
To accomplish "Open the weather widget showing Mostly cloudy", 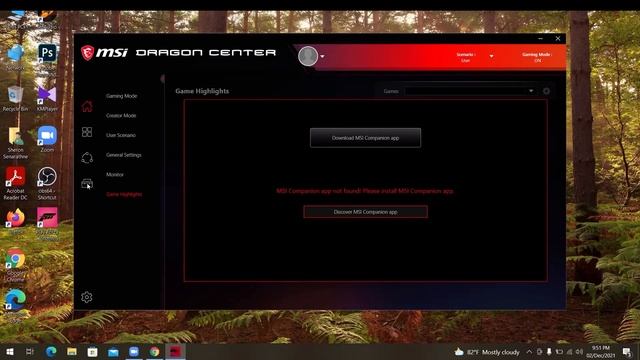I will 487,352.
